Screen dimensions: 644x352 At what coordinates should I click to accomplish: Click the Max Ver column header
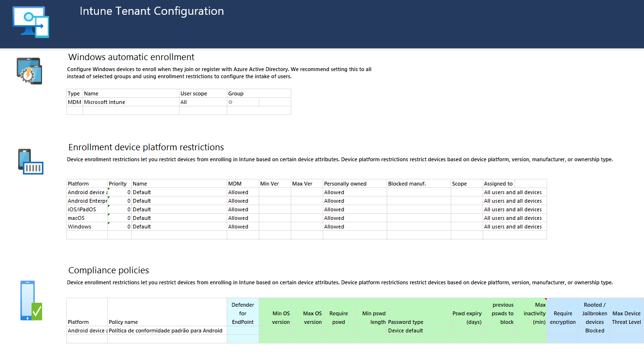tap(307, 184)
